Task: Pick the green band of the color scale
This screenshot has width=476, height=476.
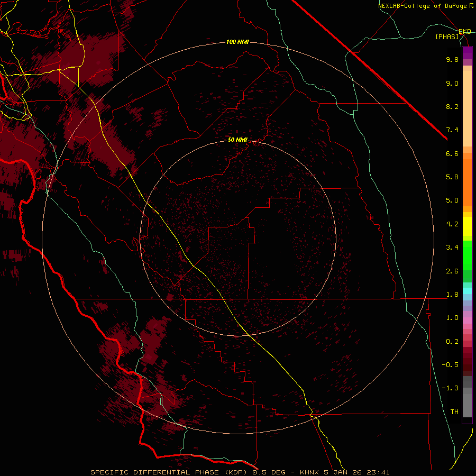Action: (467, 255)
